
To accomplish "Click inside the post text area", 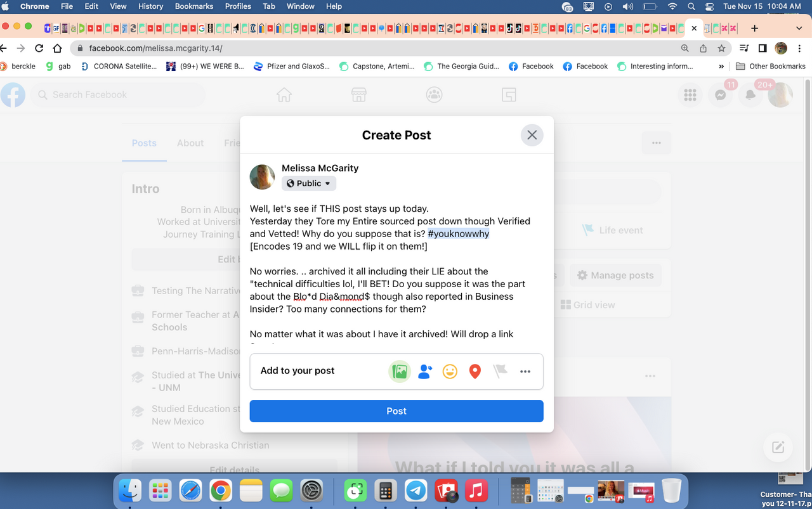I will tap(396, 273).
